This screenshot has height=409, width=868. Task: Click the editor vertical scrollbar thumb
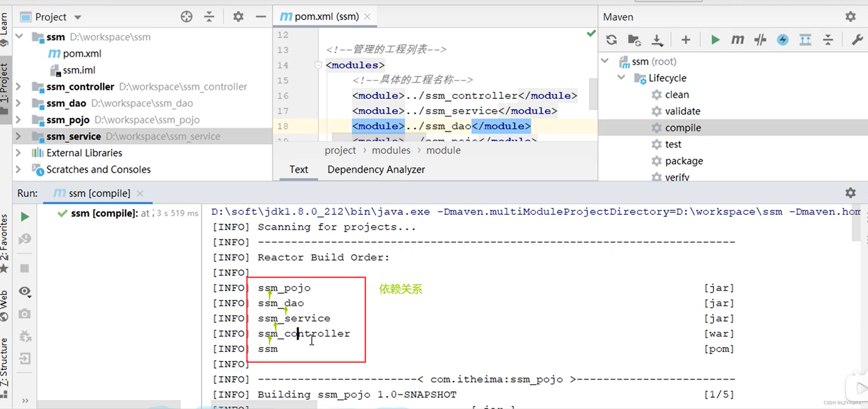coord(593,93)
